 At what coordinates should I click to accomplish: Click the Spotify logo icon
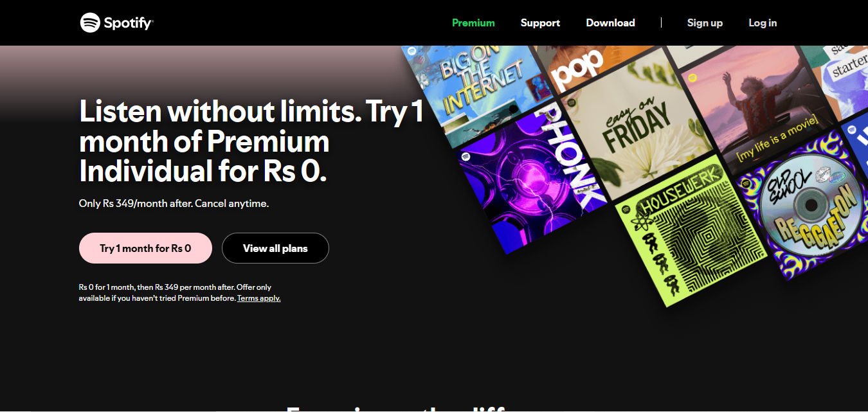[x=90, y=22]
